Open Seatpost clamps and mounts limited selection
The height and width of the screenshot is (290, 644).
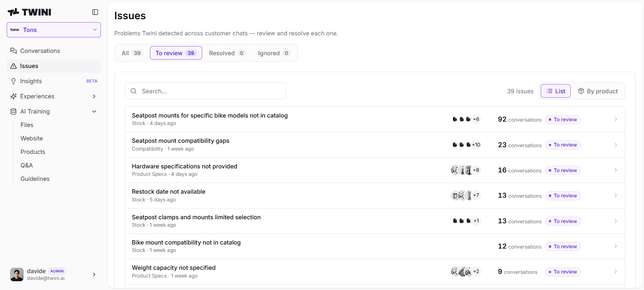tap(375, 221)
